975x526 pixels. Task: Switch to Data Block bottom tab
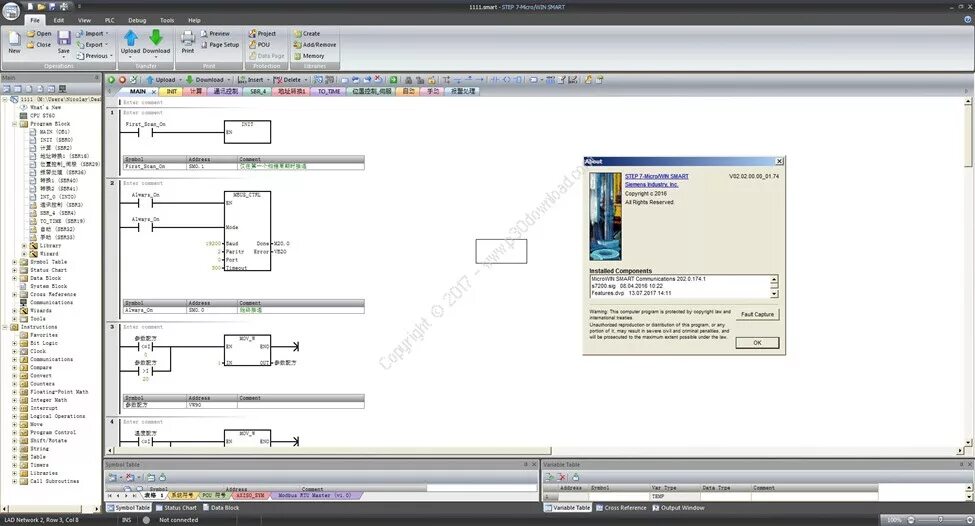point(220,508)
